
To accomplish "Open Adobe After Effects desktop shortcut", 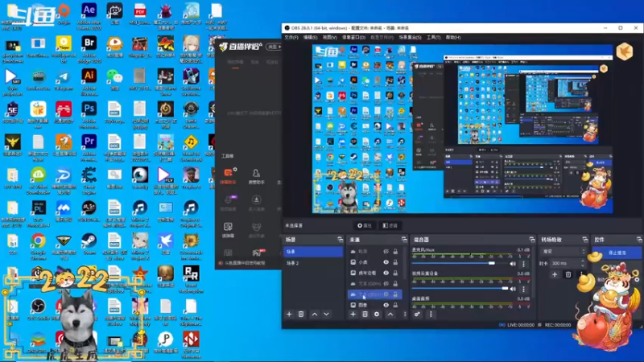I will click(89, 16).
